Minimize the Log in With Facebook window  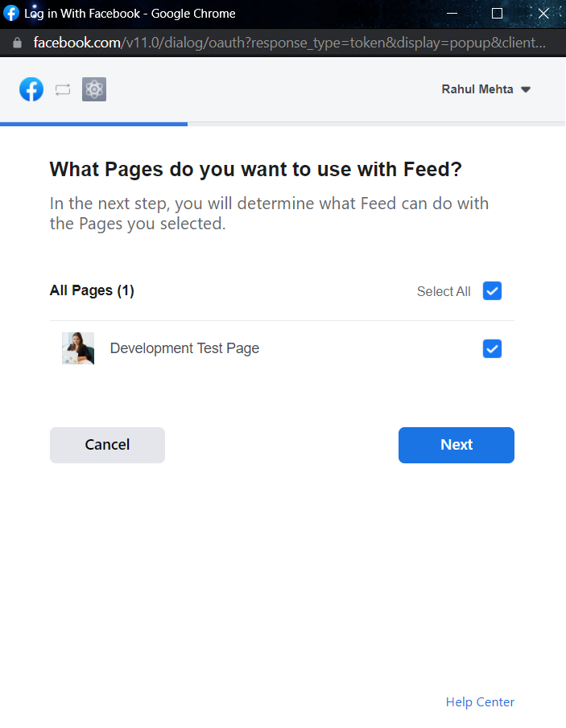click(452, 13)
